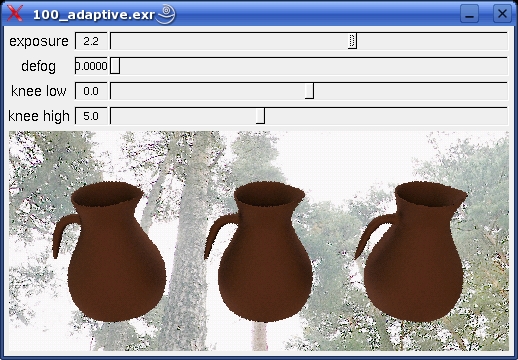Click the defog value field
The width and height of the screenshot is (518, 360).
(91, 66)
